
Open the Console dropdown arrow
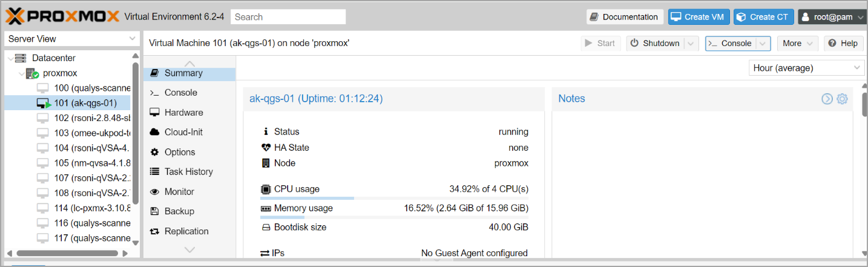[763, 43]
